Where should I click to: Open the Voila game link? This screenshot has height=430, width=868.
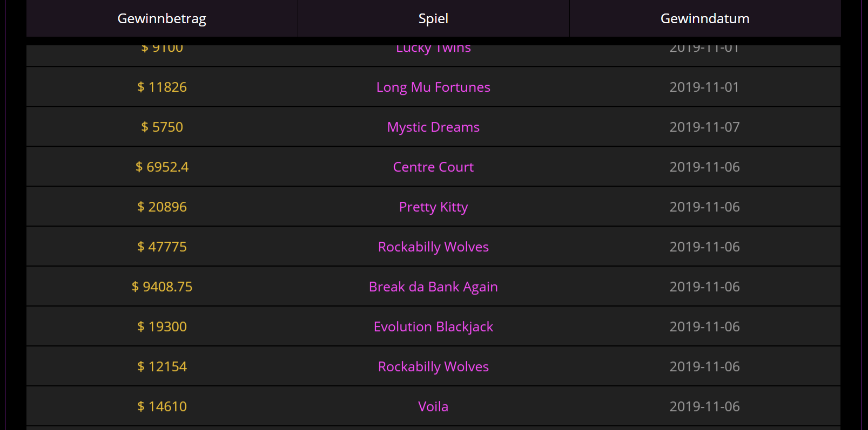click(x=433, y=407)
